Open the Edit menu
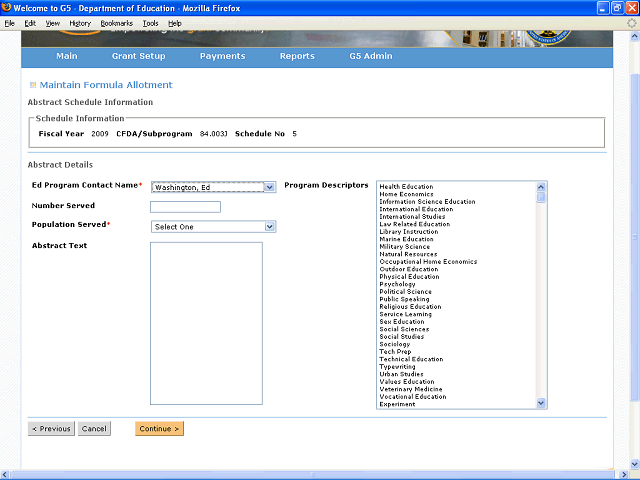Viewport: 640px width, 480px height. (x=30, y=23)
